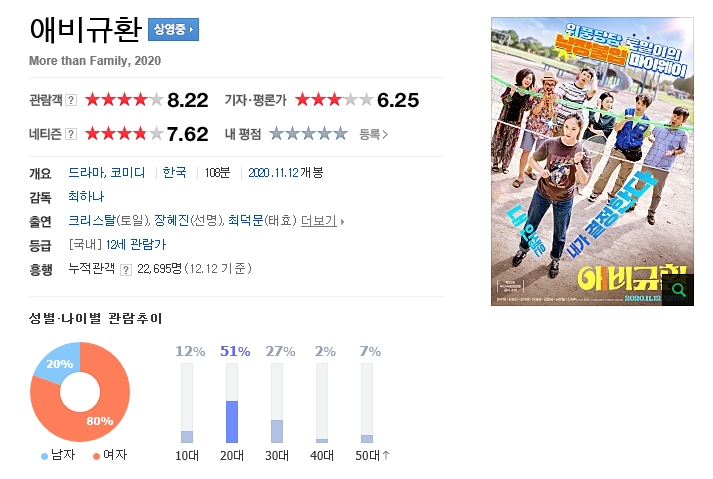Click the 2020.11.12 release date link
713x479 pixels.
(x=273, y=173)
